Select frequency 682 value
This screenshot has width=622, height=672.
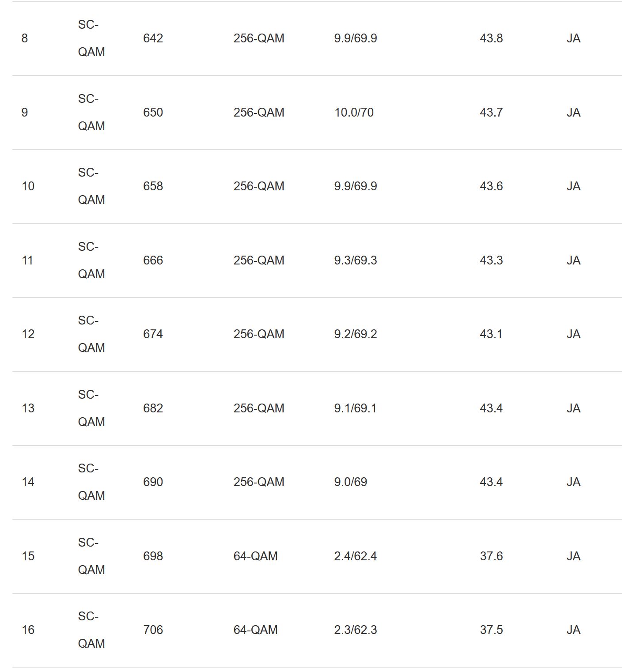click(153, 408)
